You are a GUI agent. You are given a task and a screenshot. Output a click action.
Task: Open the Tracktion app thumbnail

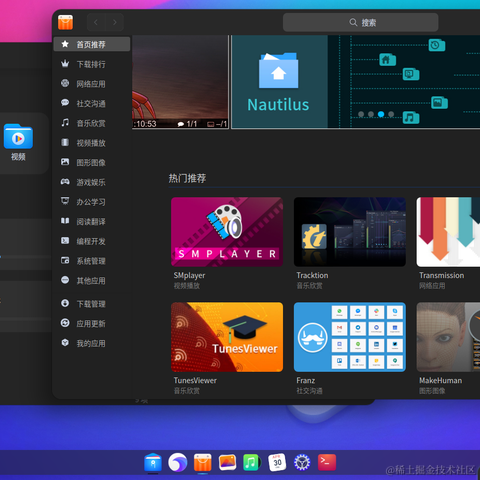coord(350,232)
